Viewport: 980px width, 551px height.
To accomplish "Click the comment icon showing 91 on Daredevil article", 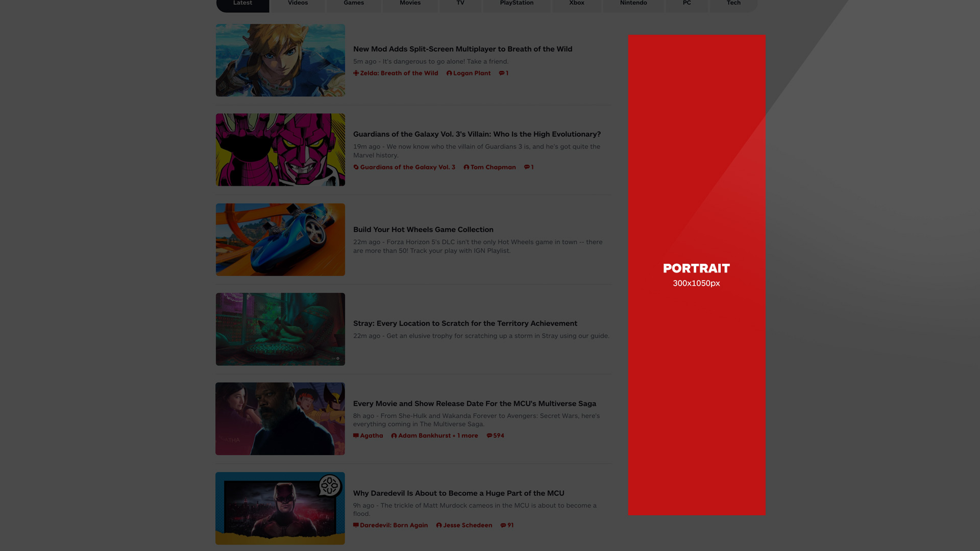I will point(502,525).
